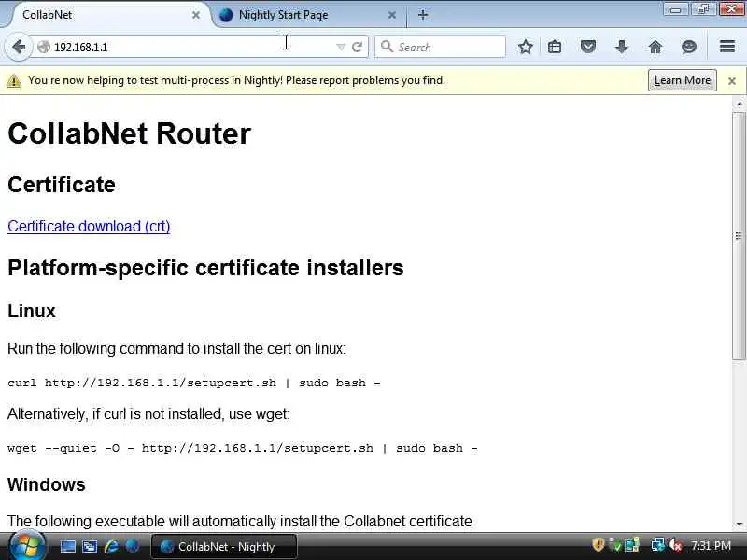Click the Certificate heading

62,185
